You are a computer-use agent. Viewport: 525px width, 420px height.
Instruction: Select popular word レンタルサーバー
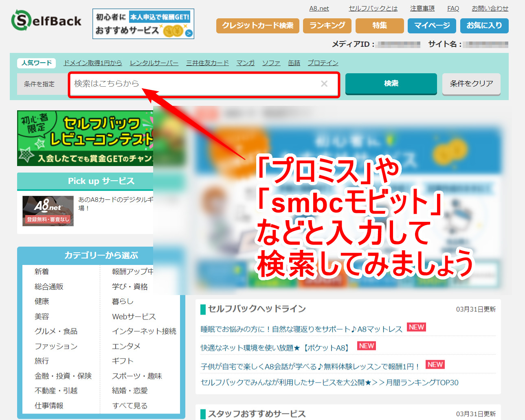(154, 63)
